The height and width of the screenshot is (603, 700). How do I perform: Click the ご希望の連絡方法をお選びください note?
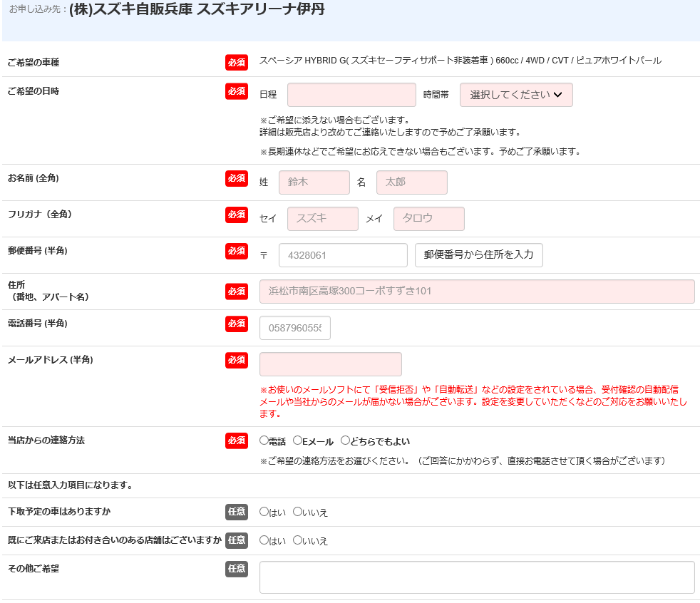(x=463, y=461)
